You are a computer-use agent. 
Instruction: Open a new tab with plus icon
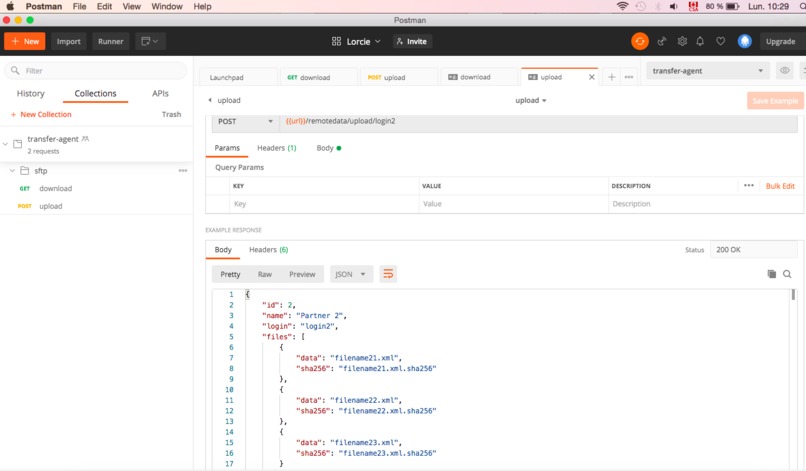[x=612, y=77]
